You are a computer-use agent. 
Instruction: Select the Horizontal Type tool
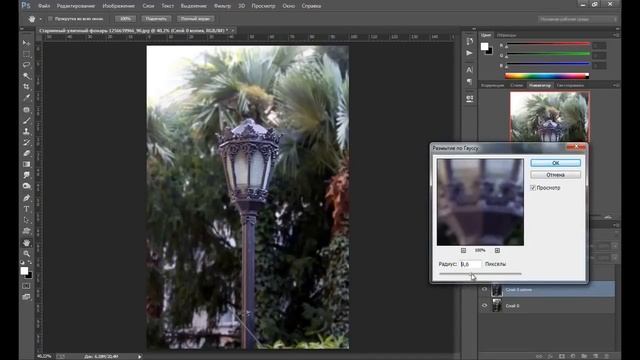coord(27,209)
